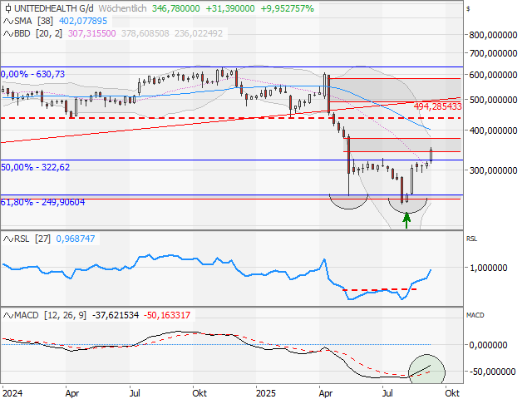Click the 700,000000 price axis label

493,53
